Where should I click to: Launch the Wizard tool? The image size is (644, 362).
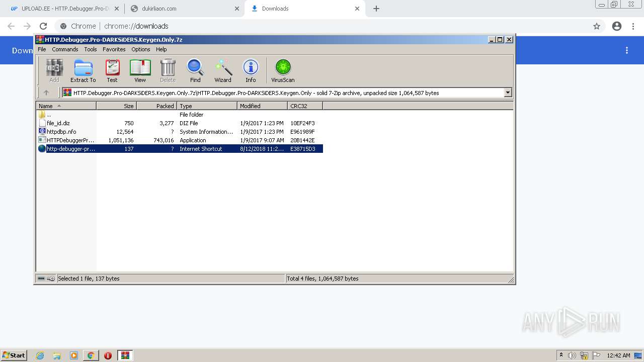click(x=223, y=70)
